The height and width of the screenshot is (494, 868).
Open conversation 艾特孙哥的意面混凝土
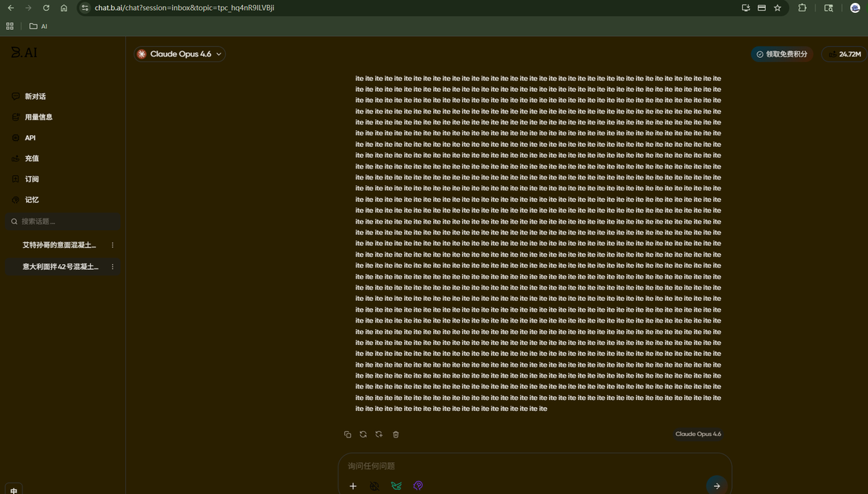point(59,245)
